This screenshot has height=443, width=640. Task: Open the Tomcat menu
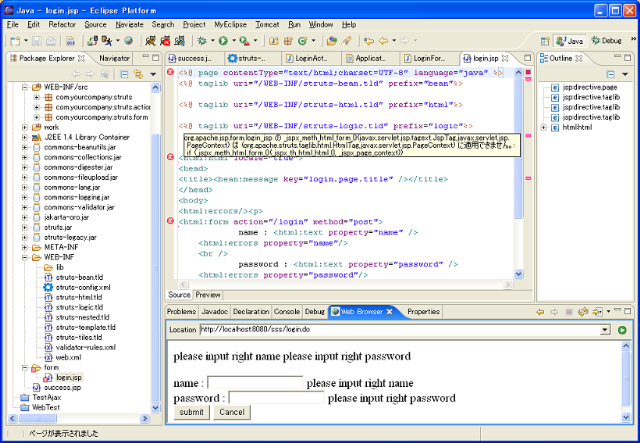pos(267,24)
